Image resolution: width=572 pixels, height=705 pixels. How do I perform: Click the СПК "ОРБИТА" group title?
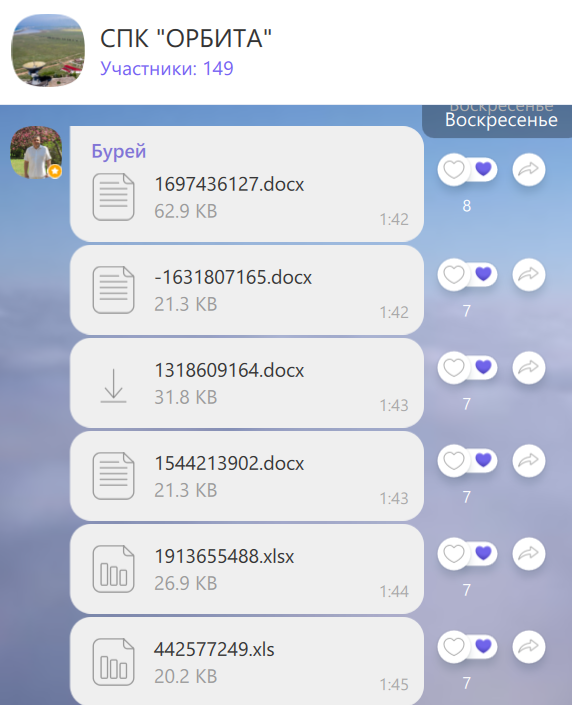click(186, 38)
